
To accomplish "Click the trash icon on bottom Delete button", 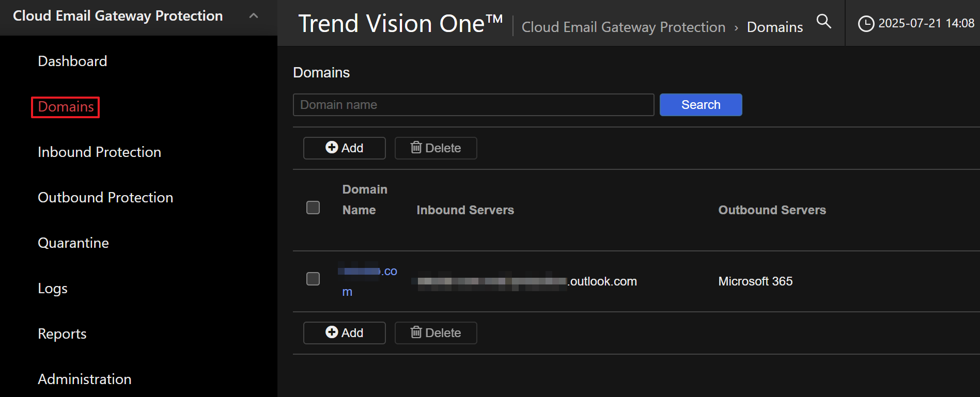I will tap(416, 332).
